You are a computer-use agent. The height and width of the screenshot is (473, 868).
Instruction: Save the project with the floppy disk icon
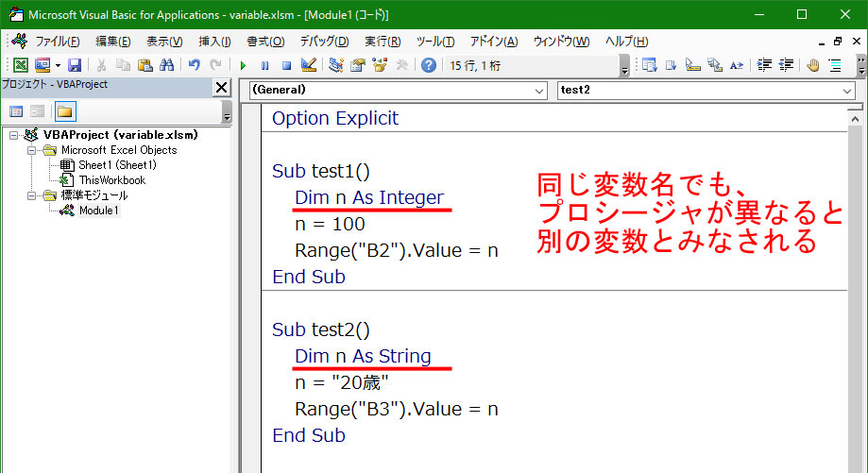(74, 65)
